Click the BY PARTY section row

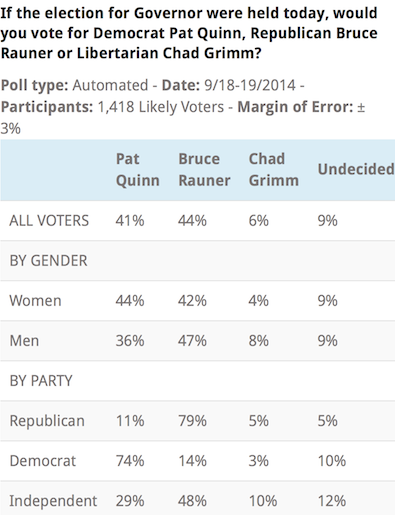pos(197,381)
